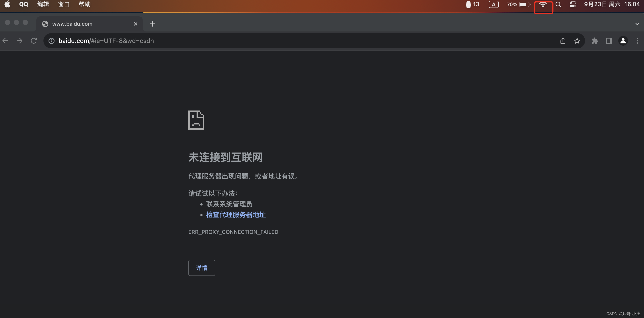Open the share page icon
Image resolution: width=644 pixels, height=318 pixels.
[x=563, y=41]
